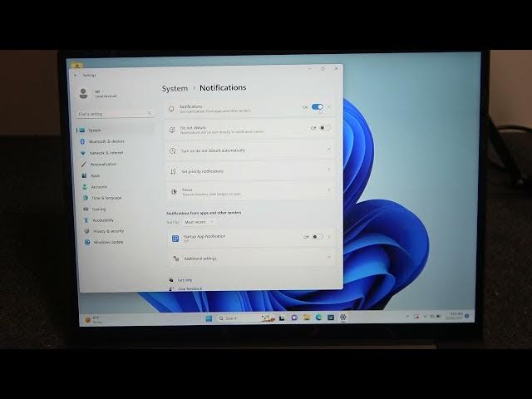Launch Microsoft Edge from taskbar
This screenshot has width=532, height=399.
[318, 318]
